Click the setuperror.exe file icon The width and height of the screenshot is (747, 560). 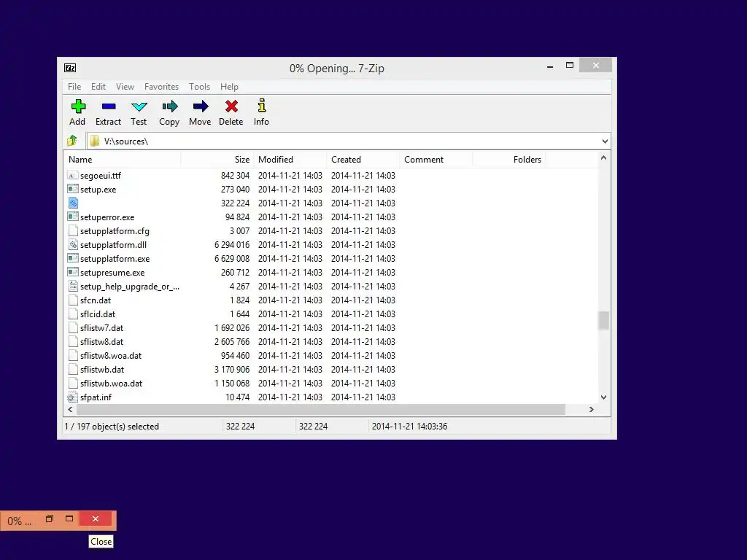[x=72, y=217]
